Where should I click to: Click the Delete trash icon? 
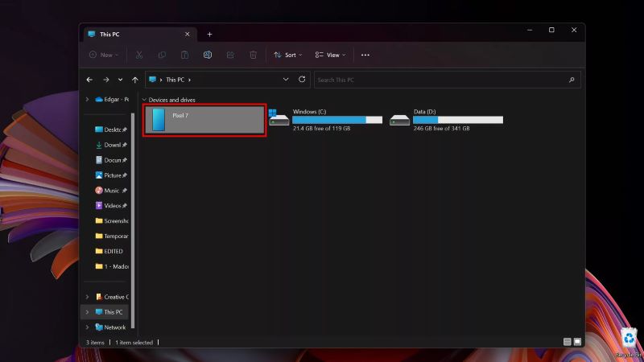point(253,55)
